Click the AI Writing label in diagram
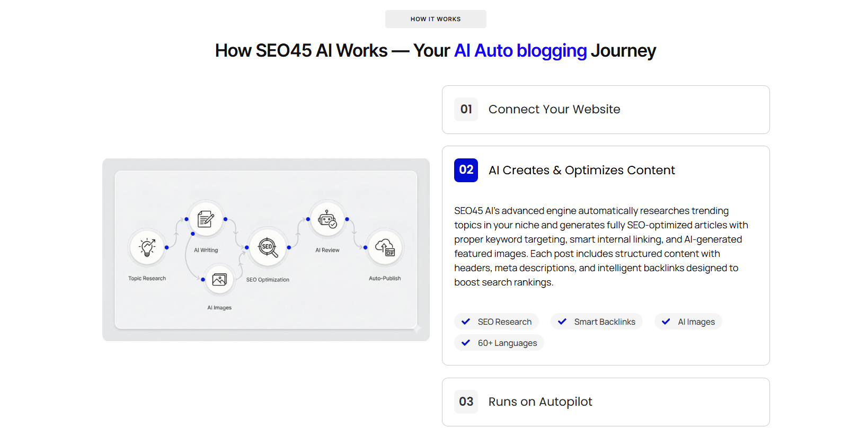Image resolution: width=868 pixels, height=437 pixels. coord(206,250)
